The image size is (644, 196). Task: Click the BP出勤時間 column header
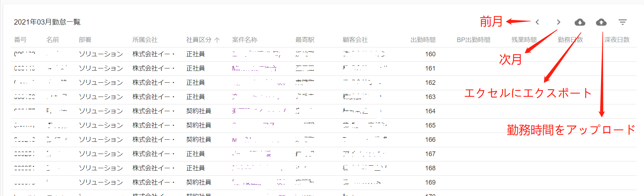tap(473, 40)
